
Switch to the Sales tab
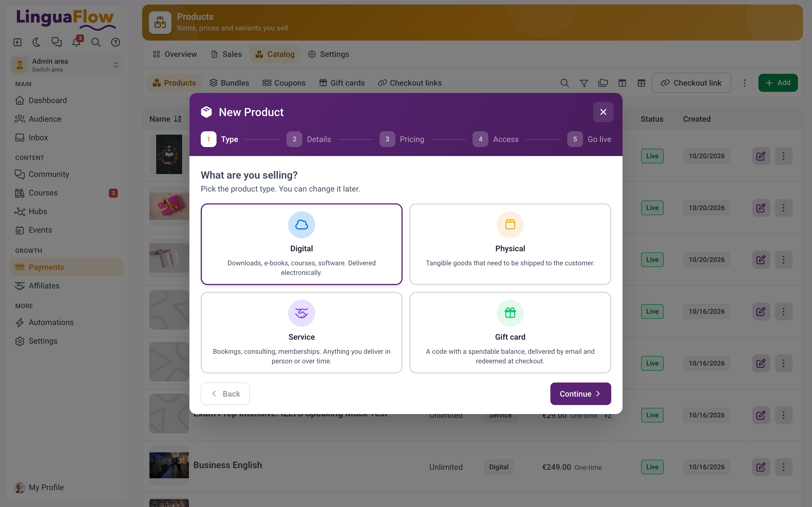click(226, 54)
